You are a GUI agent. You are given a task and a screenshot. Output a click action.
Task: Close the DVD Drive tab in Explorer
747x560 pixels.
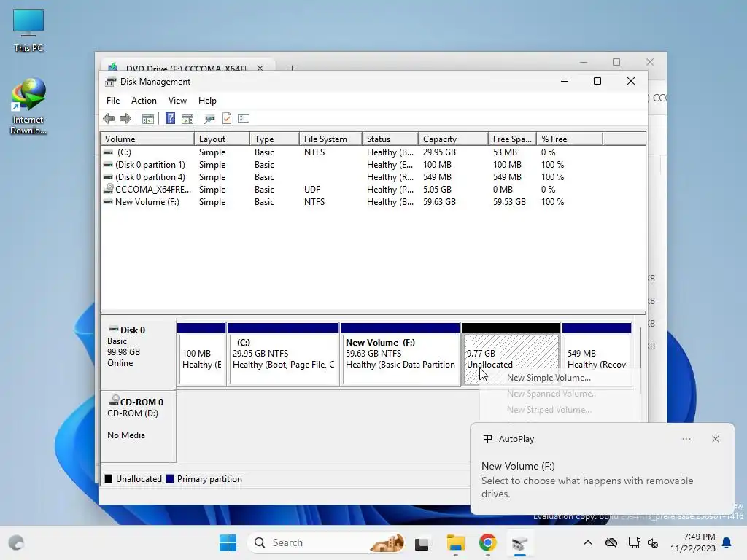[x=260, y=68]
